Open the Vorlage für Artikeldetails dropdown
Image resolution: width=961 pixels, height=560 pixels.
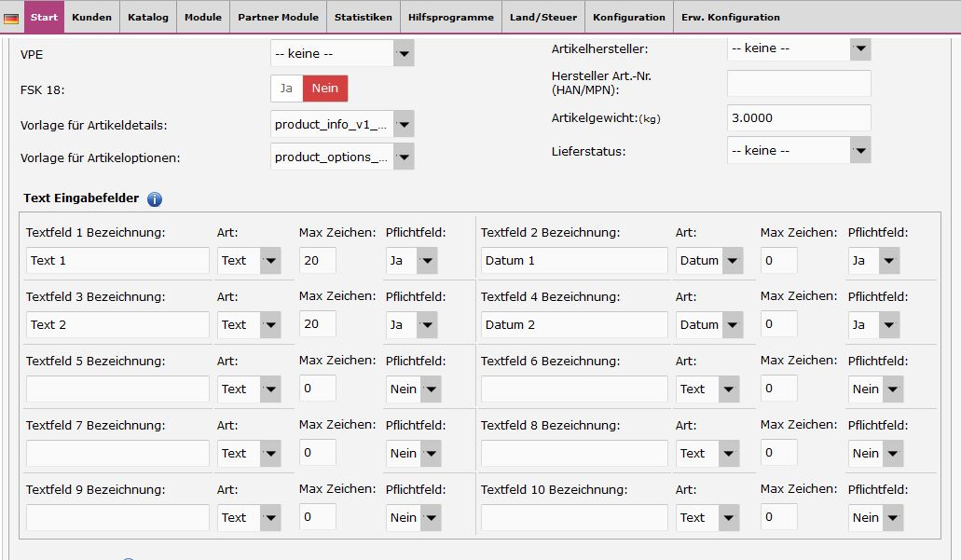(403, 122)
